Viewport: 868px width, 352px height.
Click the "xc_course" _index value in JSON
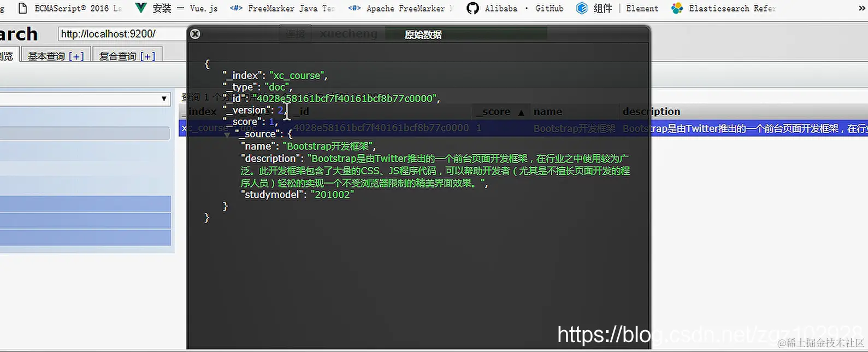298,75
